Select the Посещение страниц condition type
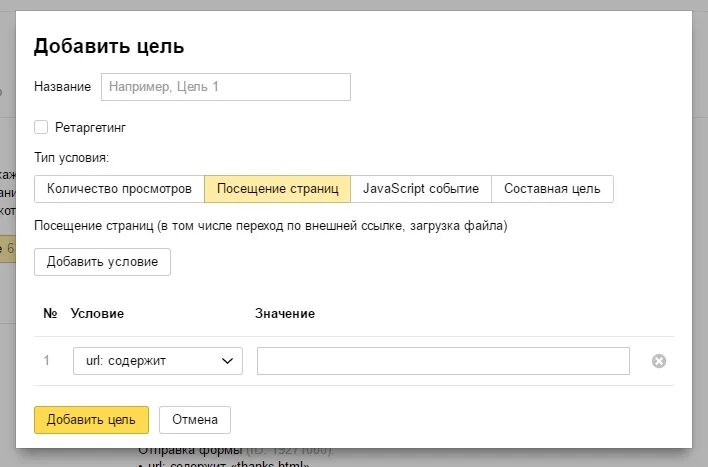This screenshot has width=708, height=467. point(278,189)
